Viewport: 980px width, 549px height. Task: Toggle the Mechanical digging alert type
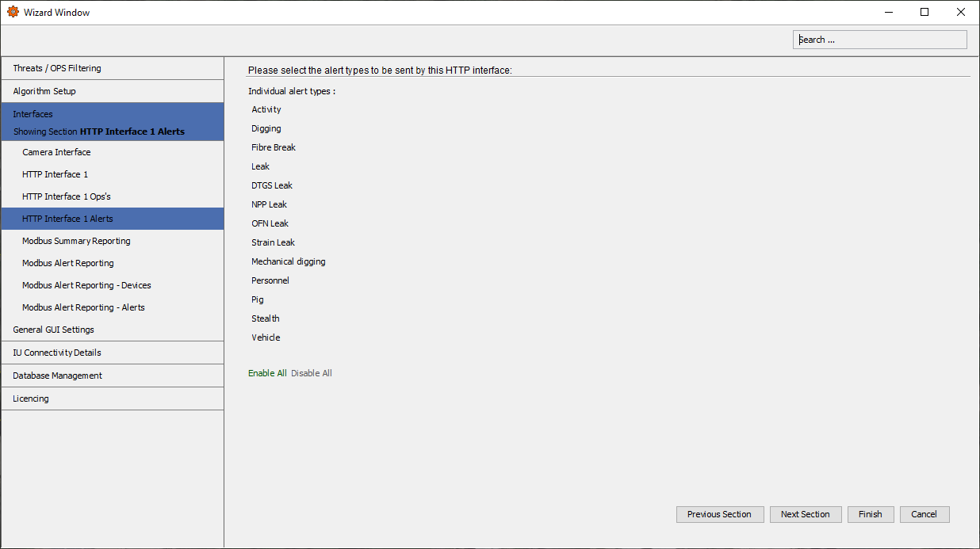click(288, 261)
